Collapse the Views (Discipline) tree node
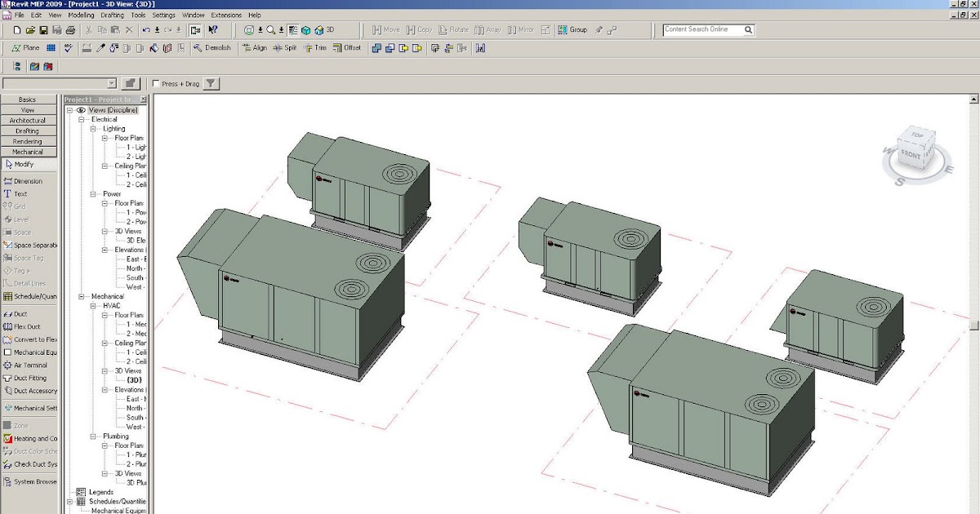Viewport: 980px width, 514px height. pos(71,110)
